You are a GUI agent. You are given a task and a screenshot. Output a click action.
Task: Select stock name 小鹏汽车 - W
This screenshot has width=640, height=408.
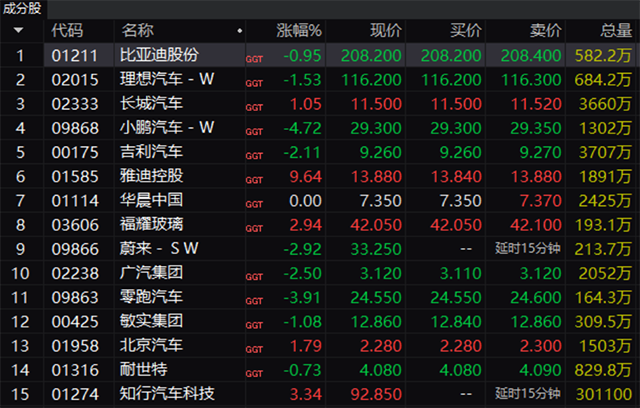point(167,127)
